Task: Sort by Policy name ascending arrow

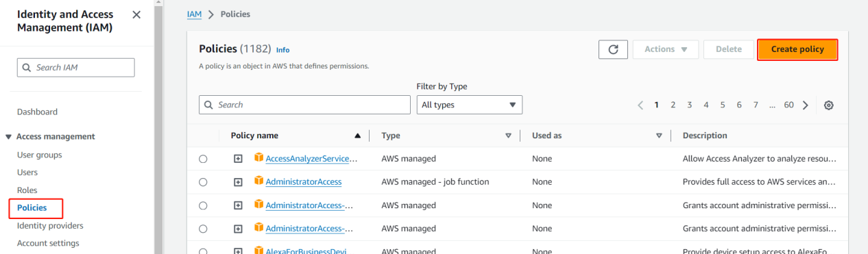Action: (x=357, y=136)
